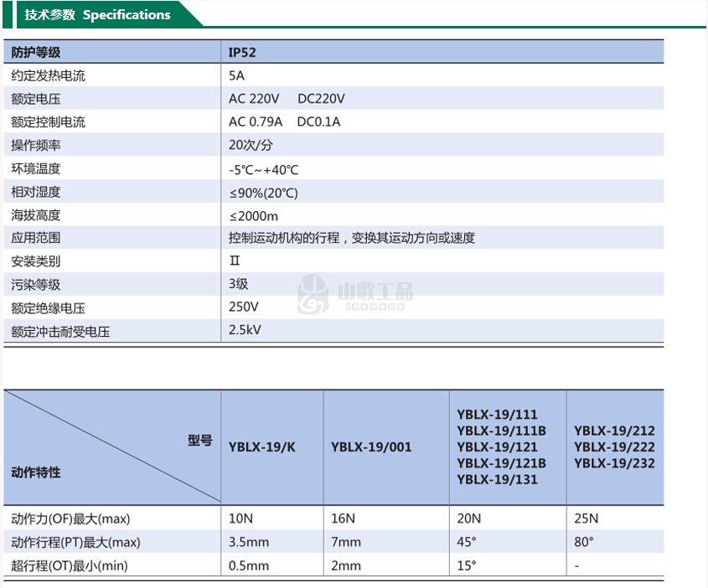Click the 技术参数 Specifications heading
Screen dimensions: 708x588
point(97,15)
